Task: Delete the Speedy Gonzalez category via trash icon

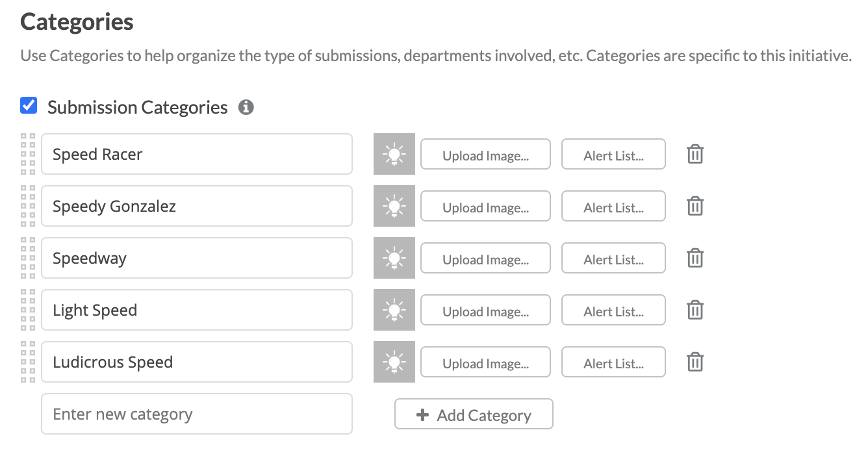Action: pos(695,206)
